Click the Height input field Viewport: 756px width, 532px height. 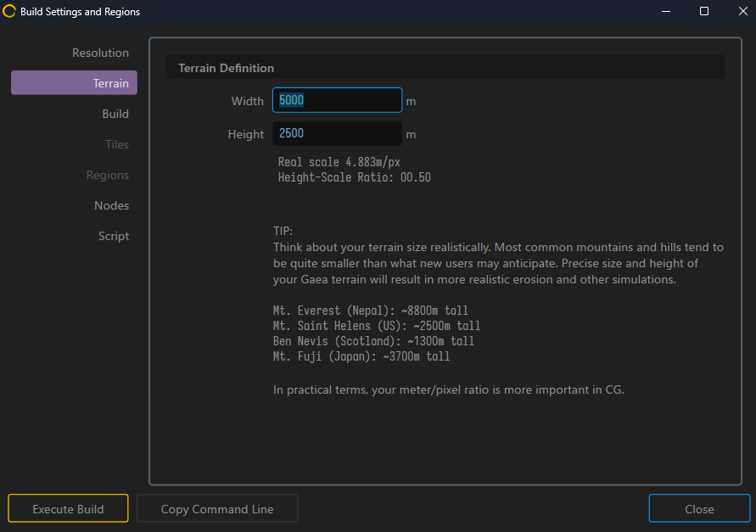pyautogui.click(x=337, y=133)
